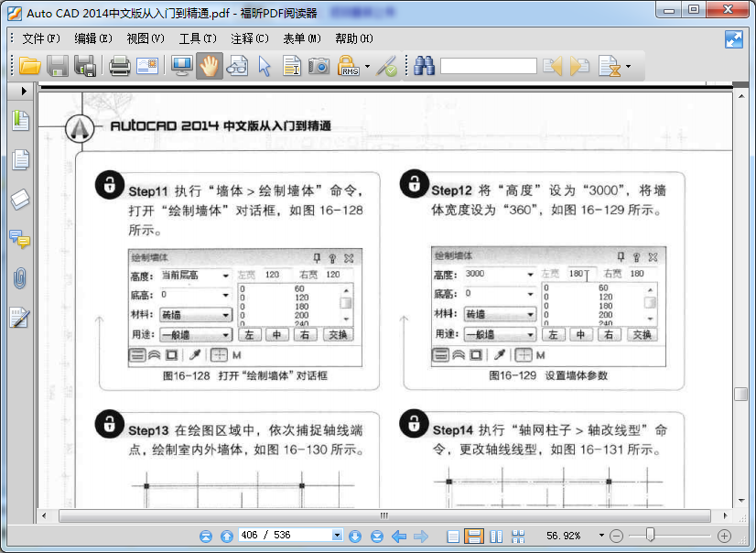756x553 pixels.
Task: Click the advanced search document icon
Action: point(610,66)
